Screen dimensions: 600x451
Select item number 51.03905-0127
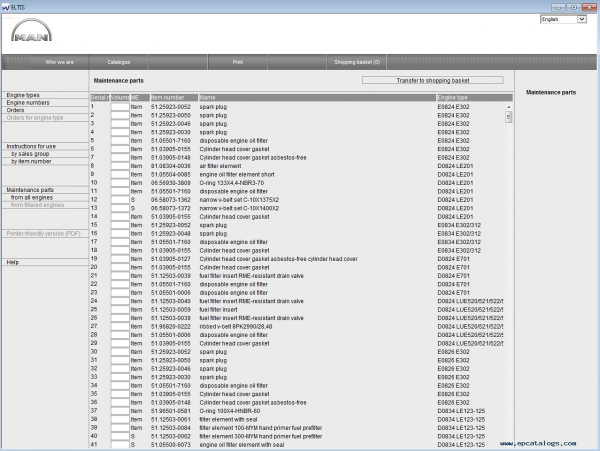171,259
